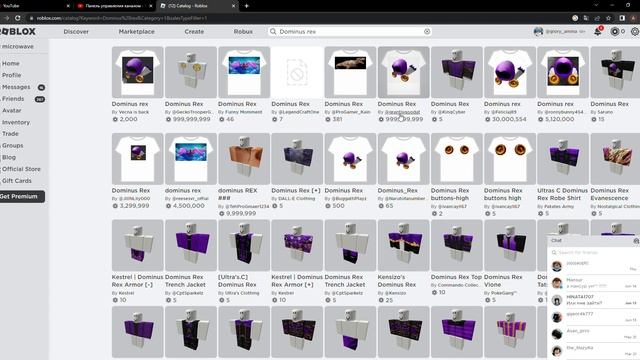Click the Dominus Rex buttons-high title
Image resolution: width=640 pixels, height=360 pixels.
tap(450, 194)
